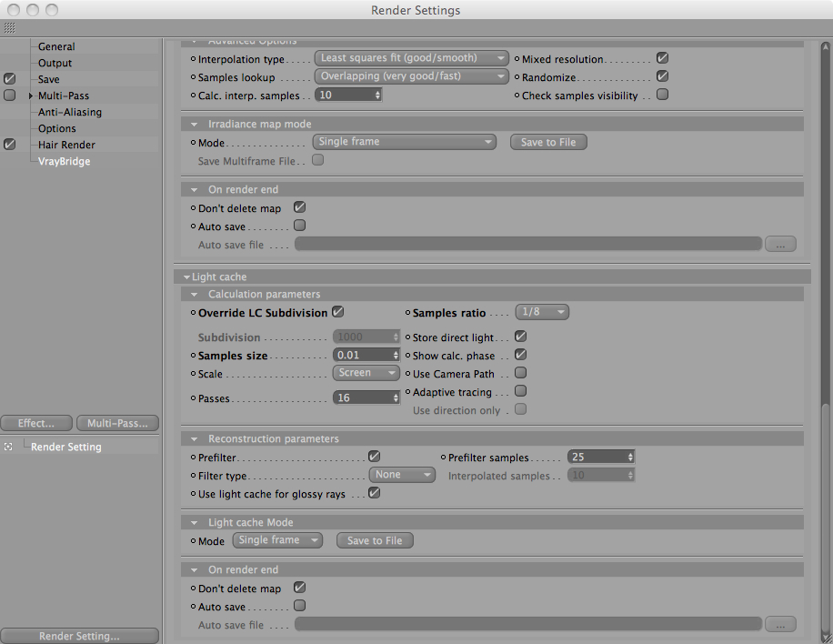Click the Render Setting list item icon
The image size is (833, 644).
coord(8,447)
